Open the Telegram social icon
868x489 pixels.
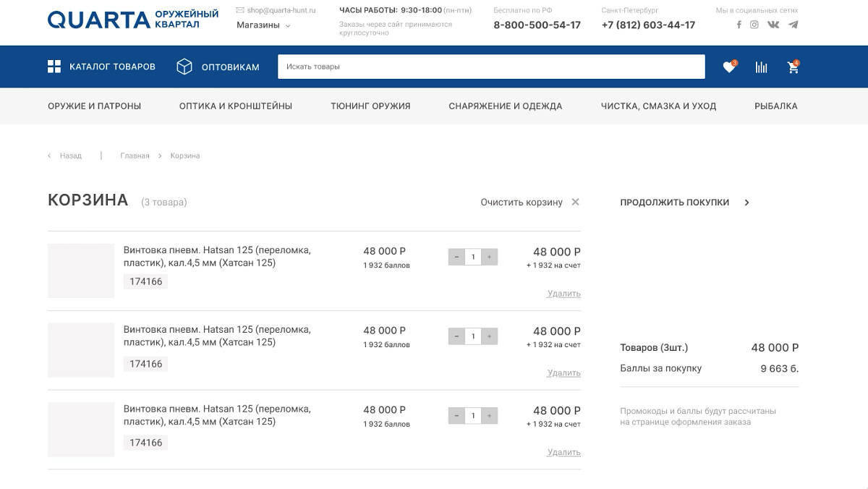(x=793, y=25)
